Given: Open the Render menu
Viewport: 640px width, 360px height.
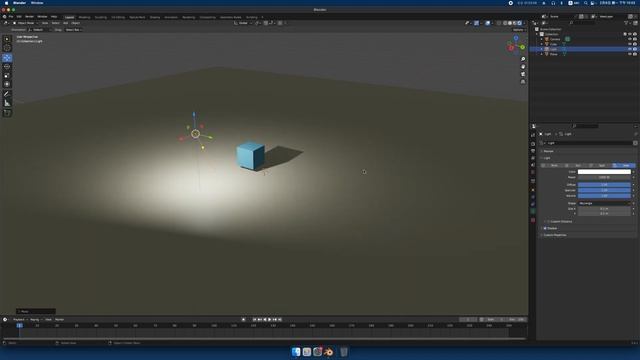Looking at the screenshot, I should [29, 17].
